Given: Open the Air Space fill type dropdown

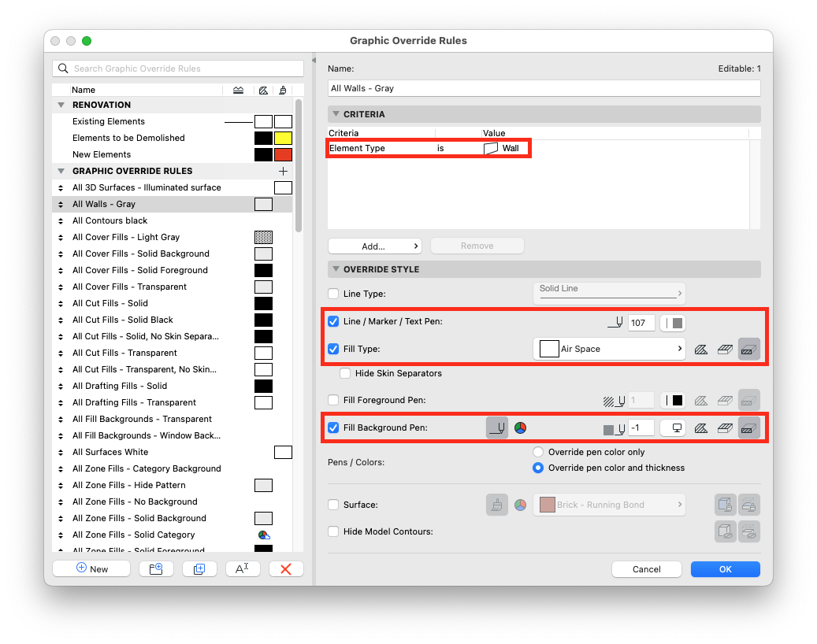Looking at the screenshot, I should (609, 349).
